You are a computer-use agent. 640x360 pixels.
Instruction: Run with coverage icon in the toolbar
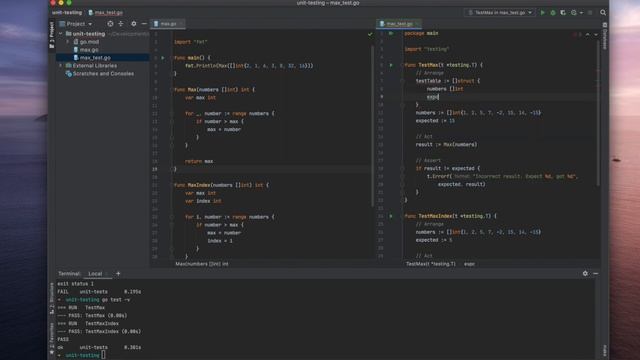563,13
